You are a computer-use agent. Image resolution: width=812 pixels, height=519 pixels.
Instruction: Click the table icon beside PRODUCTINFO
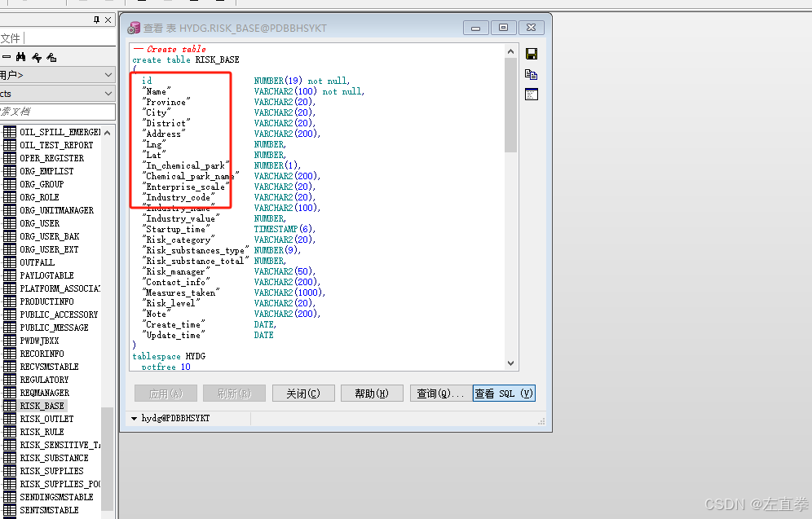(x=10, y=301)
